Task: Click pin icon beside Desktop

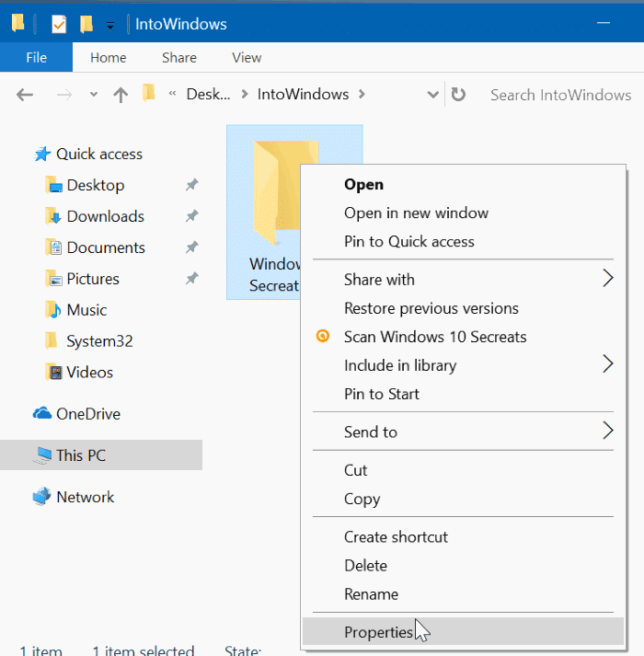Action: pyautogui.click(x=191, y=185)
